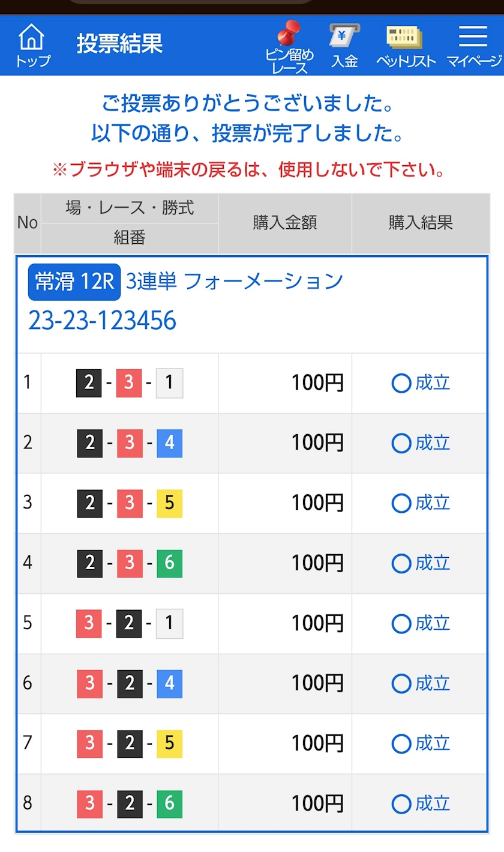Click the 常滑 12R race badge
Screen dimensions: 504x852
(74, 282)
